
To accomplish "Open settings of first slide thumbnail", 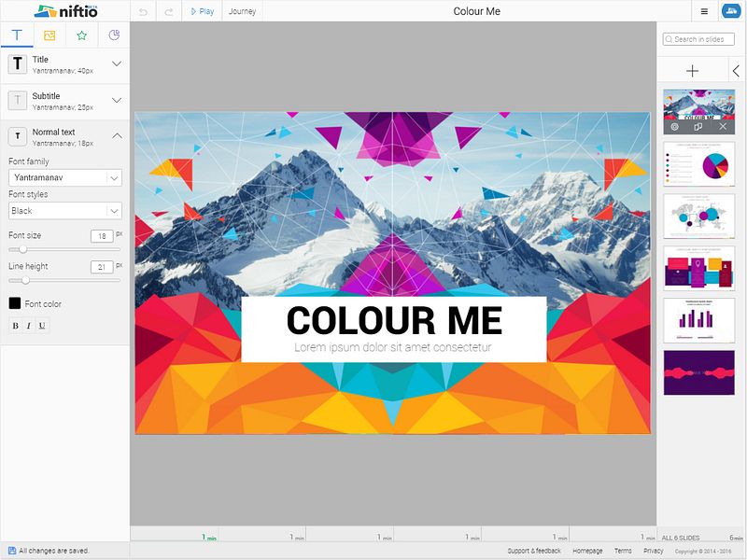I will [x=674, y=127].
